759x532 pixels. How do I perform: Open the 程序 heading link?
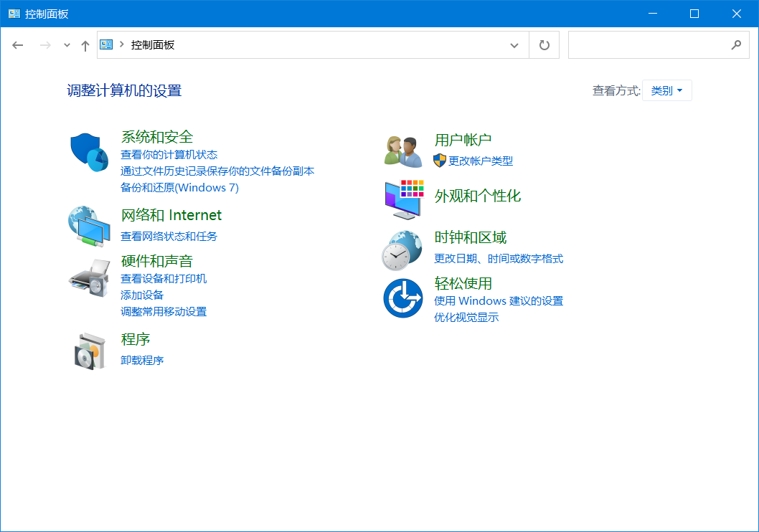coord(136,339)
